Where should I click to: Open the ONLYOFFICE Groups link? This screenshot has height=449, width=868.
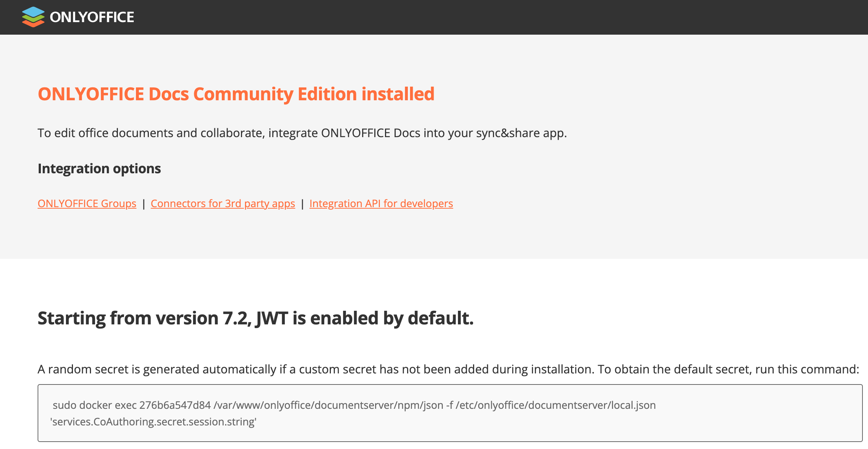tap(87, 203)
